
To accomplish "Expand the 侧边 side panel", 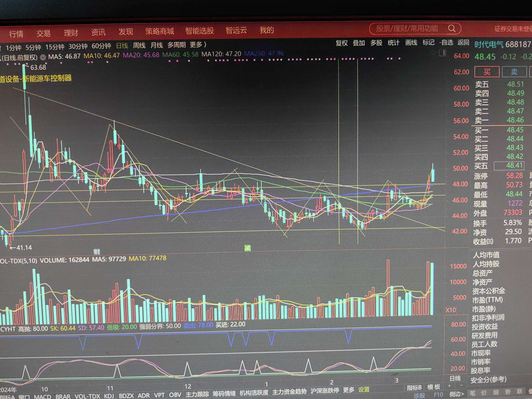I will 456,394.
